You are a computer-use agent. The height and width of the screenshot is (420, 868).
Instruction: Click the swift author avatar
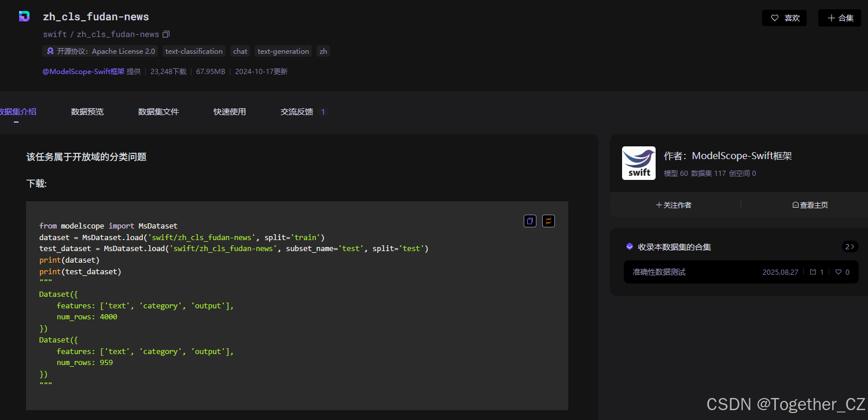pos(639,163)
